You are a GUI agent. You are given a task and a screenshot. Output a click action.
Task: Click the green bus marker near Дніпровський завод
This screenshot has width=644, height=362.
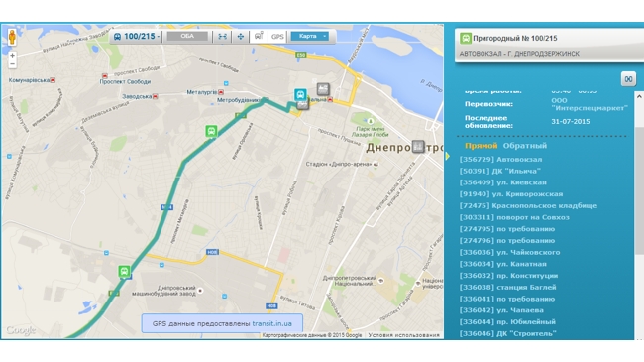pyautogui.click(x=124, y=271)
